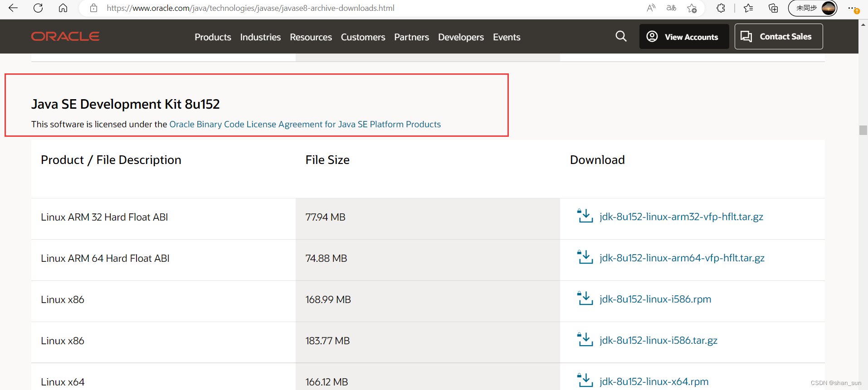The height and width of the screenshot is (390, 868).
Task: Download jdk-8u152-linux-arm64-vfp-hflt.tar.gz
Action: [682, 258]
